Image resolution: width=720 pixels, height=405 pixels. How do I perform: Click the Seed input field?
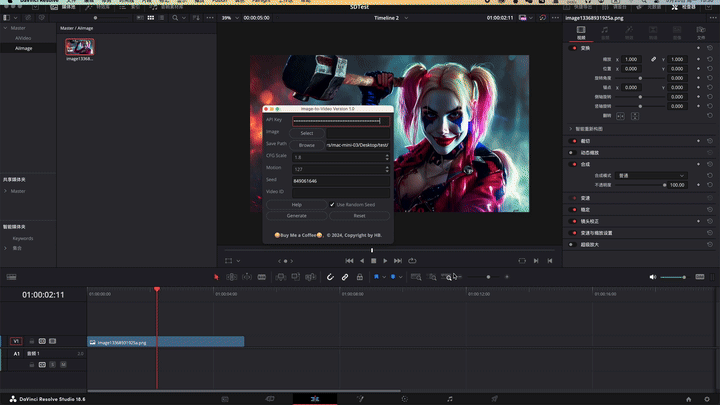pyautogui.click(x=341, y=181)
